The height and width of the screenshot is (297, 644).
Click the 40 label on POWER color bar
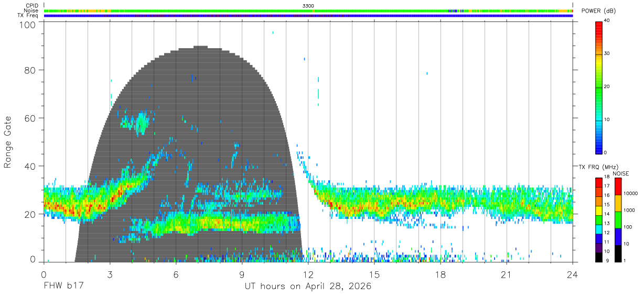pos(607,21)
